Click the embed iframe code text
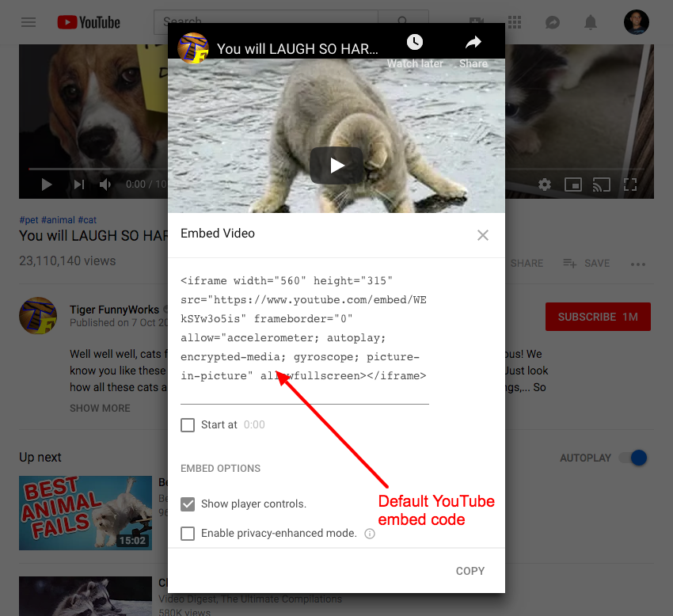673x616 pixels. (x=304, y=329)
